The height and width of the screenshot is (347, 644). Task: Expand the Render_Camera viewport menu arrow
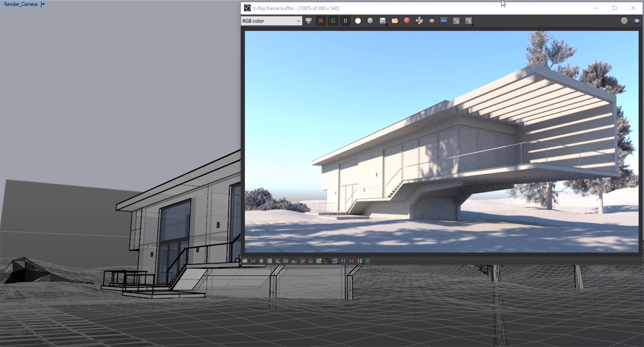pyautogui.click(x=43, y=4)
